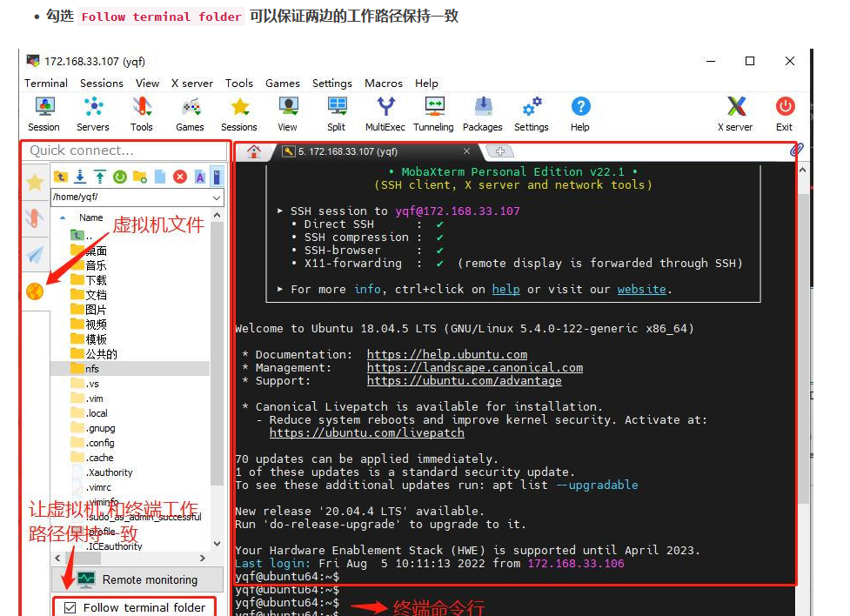Open the Packages toolbar icon
The width and height of the screenshot is (850, 616).
click(483, 113)
